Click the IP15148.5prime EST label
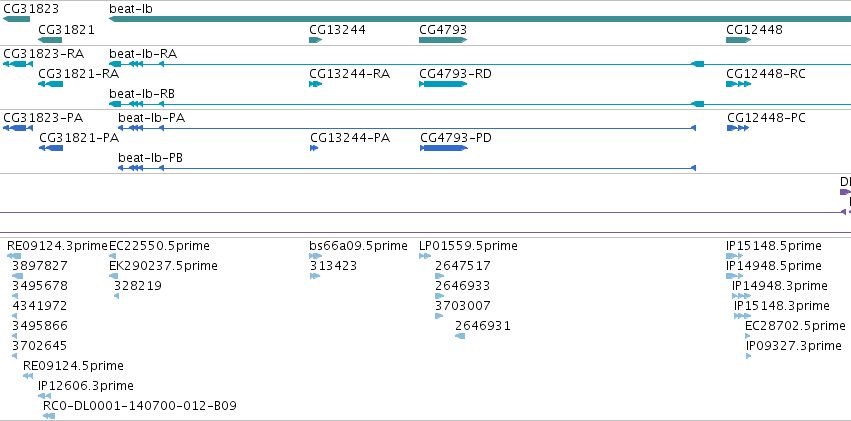This screenshot has width=851, height=421. (x=774, y=246)
